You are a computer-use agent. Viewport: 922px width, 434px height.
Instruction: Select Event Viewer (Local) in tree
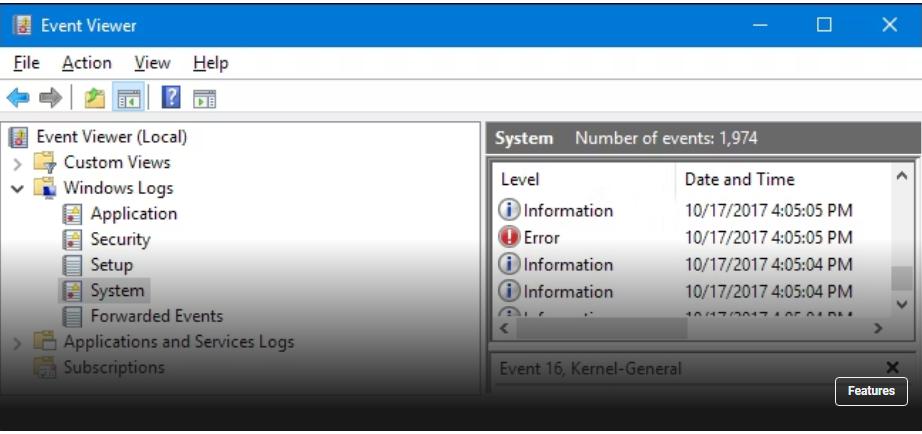(x=112, y=137)
